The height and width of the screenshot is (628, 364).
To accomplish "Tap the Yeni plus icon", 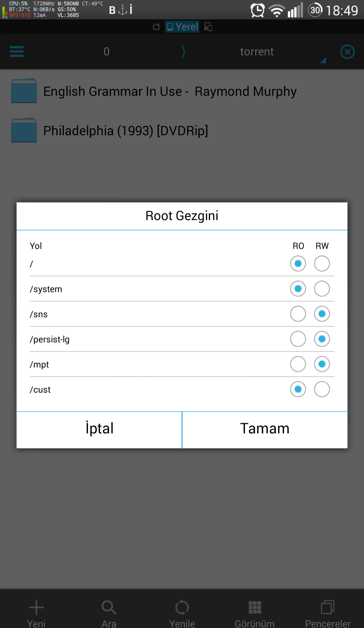I will coord(36,607).
